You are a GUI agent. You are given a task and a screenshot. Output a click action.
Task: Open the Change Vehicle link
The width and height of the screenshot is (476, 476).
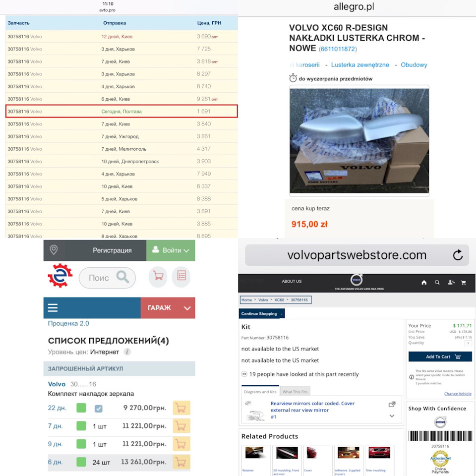pyautogui.click(x=458, y=394)
